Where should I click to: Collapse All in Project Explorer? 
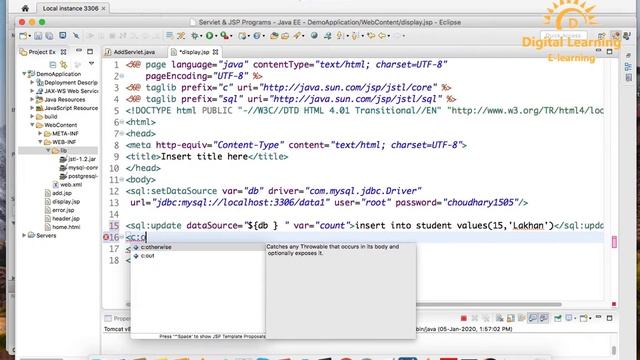click(53, 64)
